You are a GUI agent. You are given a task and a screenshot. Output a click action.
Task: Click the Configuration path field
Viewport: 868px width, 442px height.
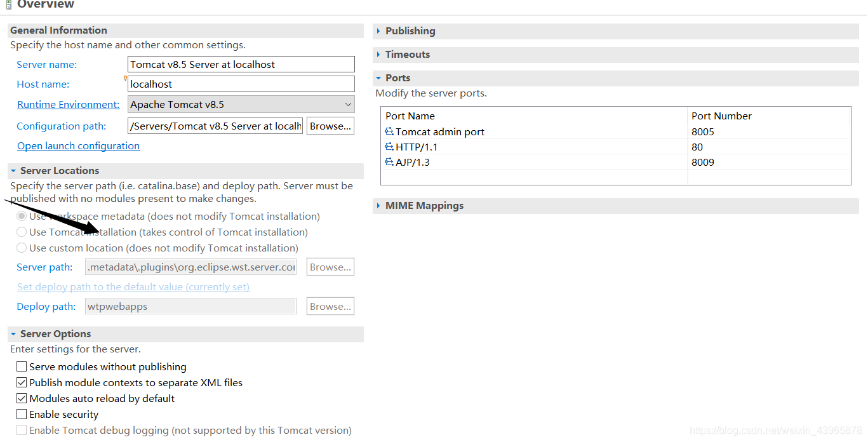point(215,126)
